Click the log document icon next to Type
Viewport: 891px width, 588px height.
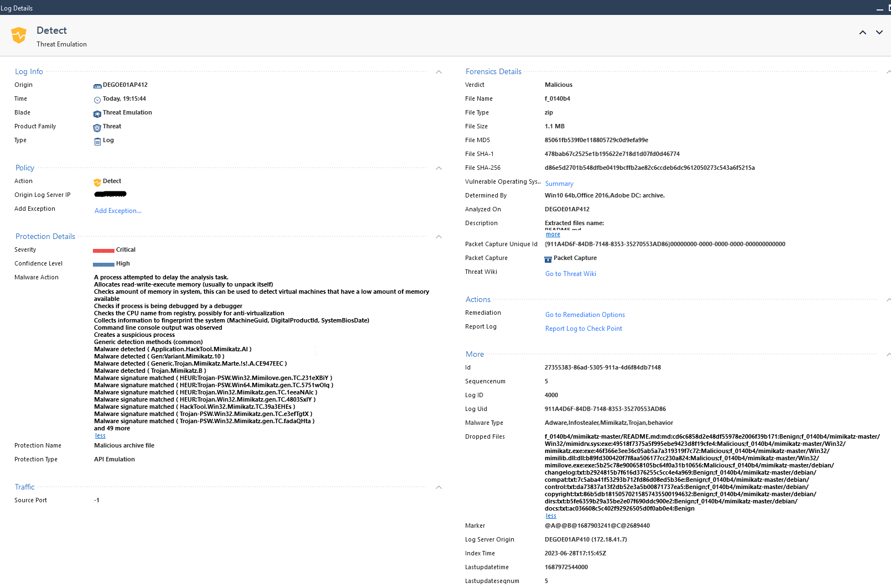[x=97, y=140]
